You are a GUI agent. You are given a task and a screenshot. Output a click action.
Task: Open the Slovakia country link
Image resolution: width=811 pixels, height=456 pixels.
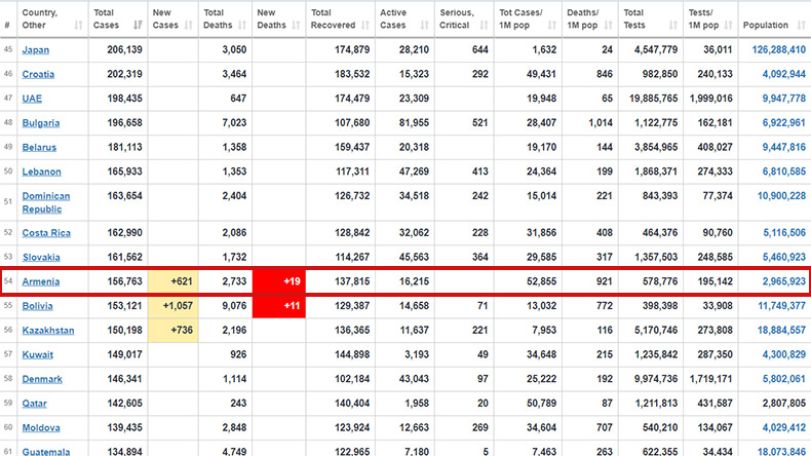coord(41,257)
